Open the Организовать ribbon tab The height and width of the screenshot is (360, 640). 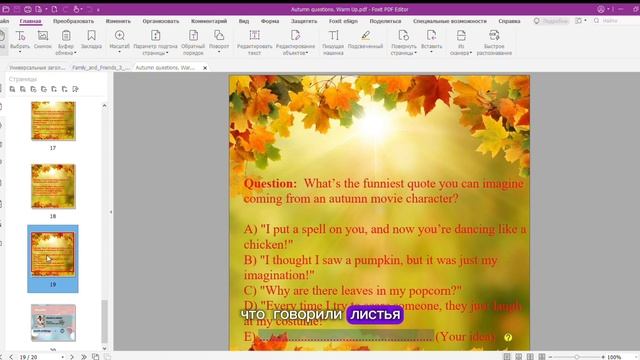click(161, 21)
